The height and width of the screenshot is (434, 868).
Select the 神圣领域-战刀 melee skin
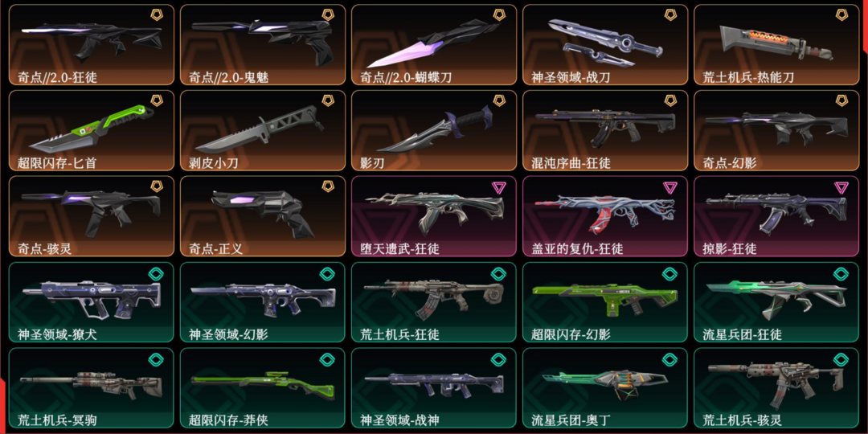tap(605, 45)
